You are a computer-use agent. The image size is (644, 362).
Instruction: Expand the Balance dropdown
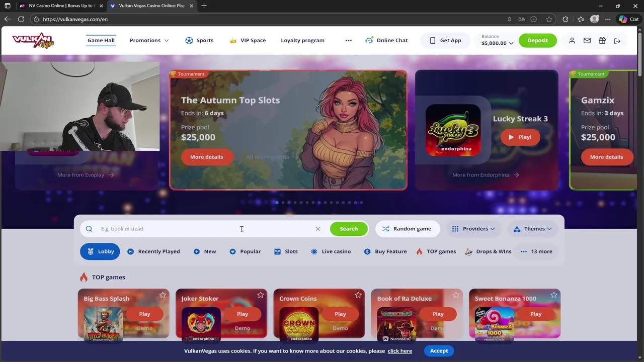pos(497,40)
